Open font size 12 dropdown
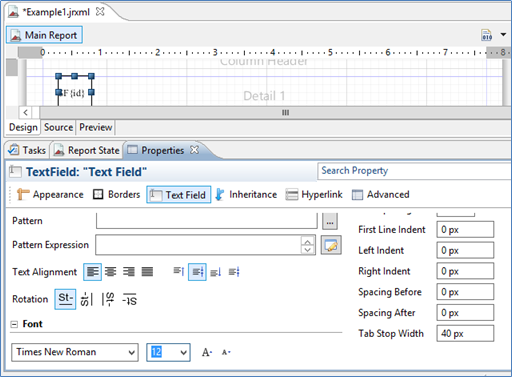The width and height of the screenshot is (512, 377). [x=168, y=352]
